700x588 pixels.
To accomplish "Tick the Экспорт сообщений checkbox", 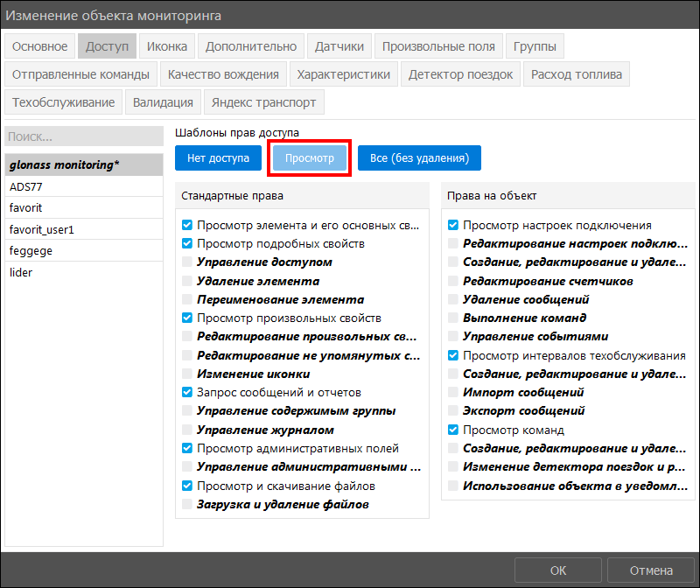I will click(452, 410).
